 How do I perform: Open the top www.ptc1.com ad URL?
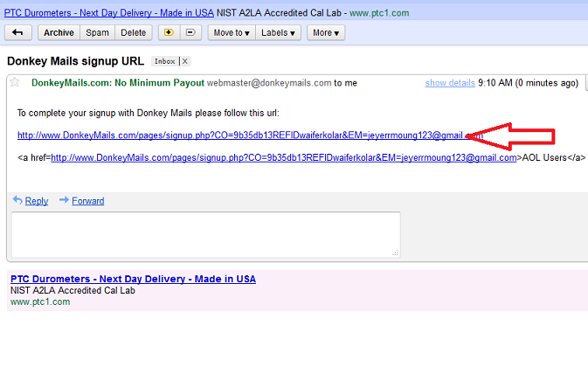[x=379, y=13]
